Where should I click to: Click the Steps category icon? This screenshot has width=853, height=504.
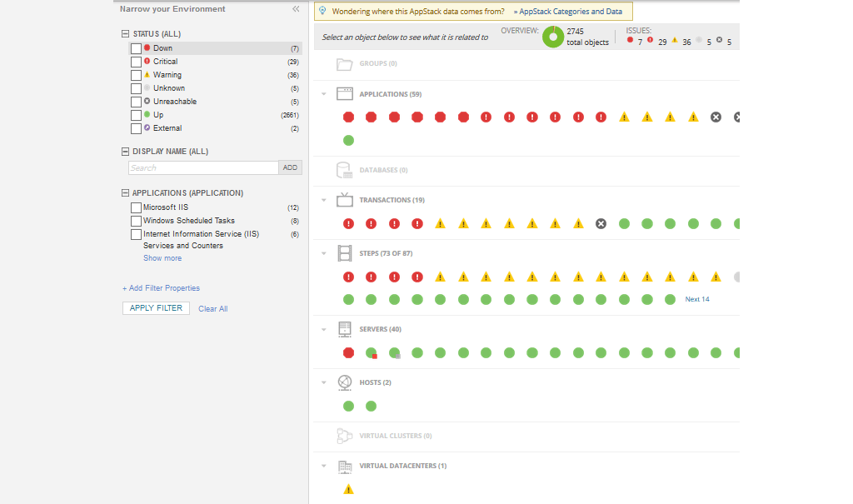coord(345,252)
